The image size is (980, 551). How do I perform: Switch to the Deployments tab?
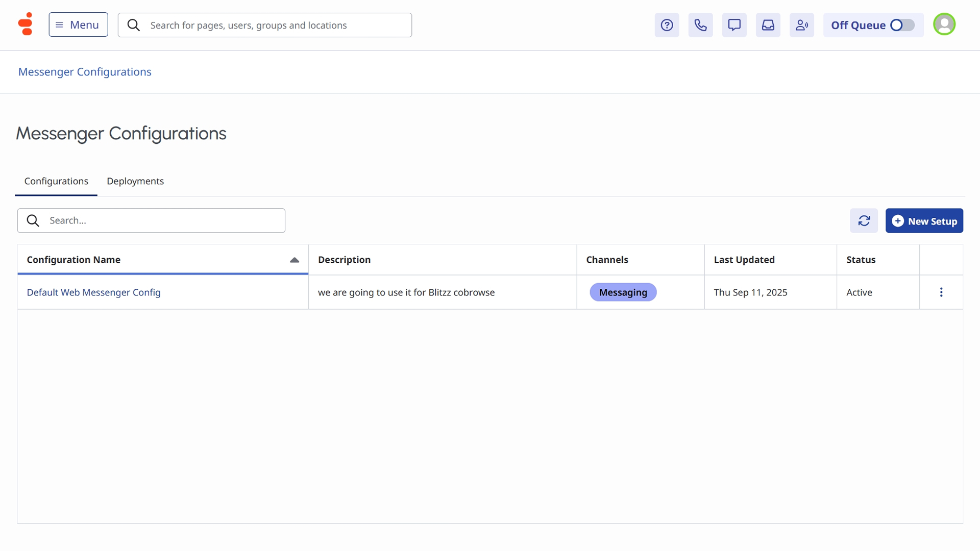[135, 181]
